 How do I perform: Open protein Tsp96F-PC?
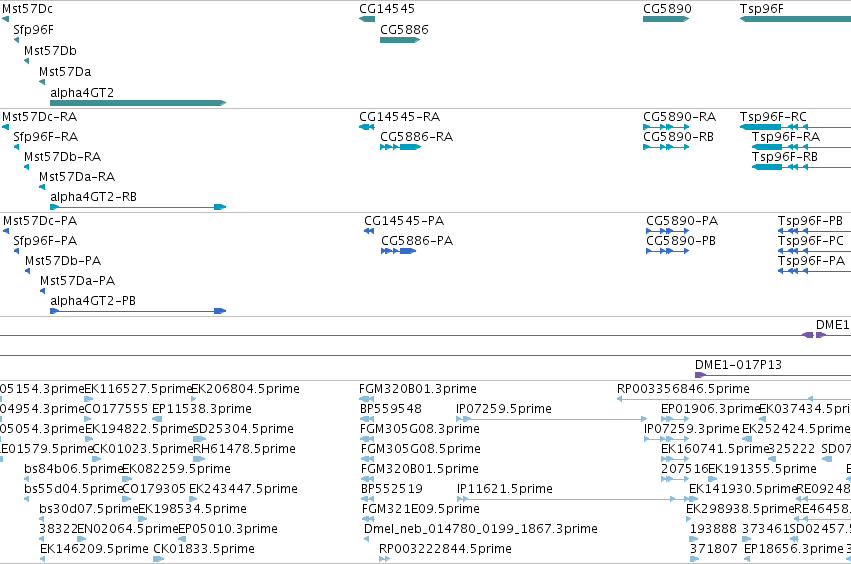(x=811, y=241)
